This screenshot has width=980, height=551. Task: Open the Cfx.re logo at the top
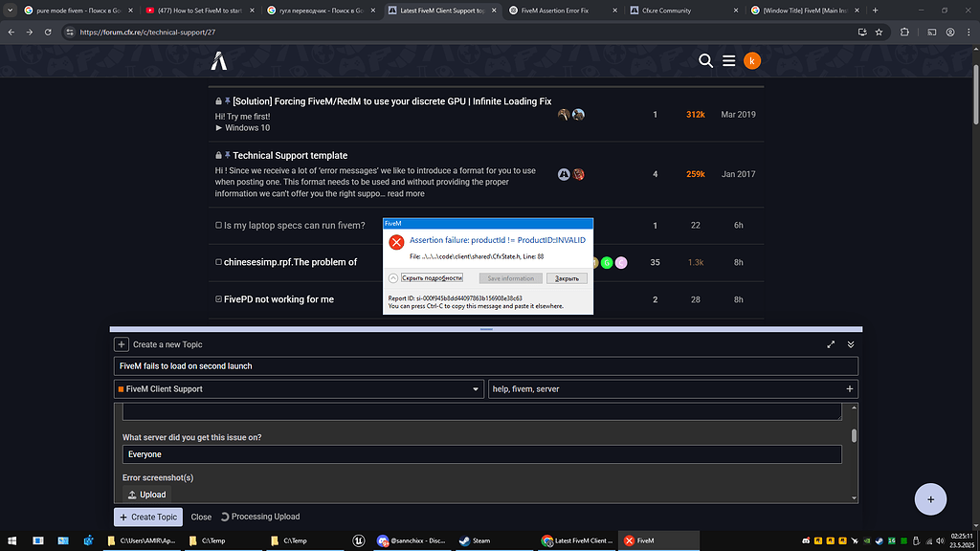click(x=218, y=60)
